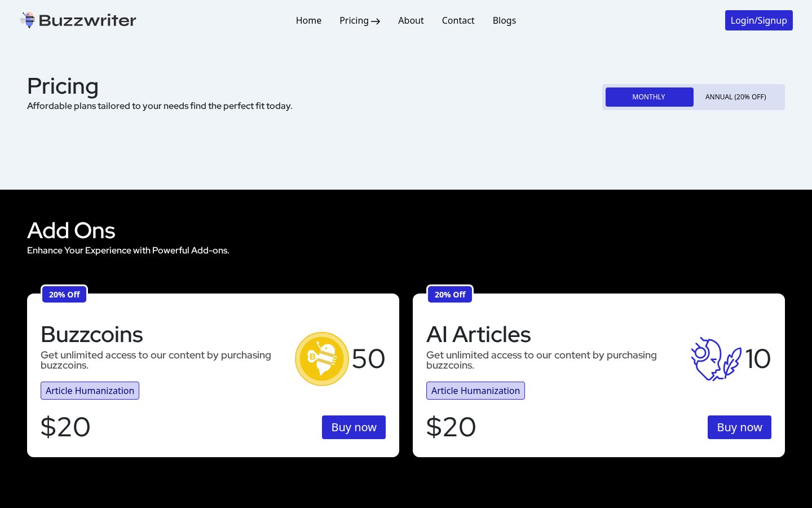This screenshot has width=812, height=508.
Task: Click the $20 price on AI Articles card
Action: point(451,427)
